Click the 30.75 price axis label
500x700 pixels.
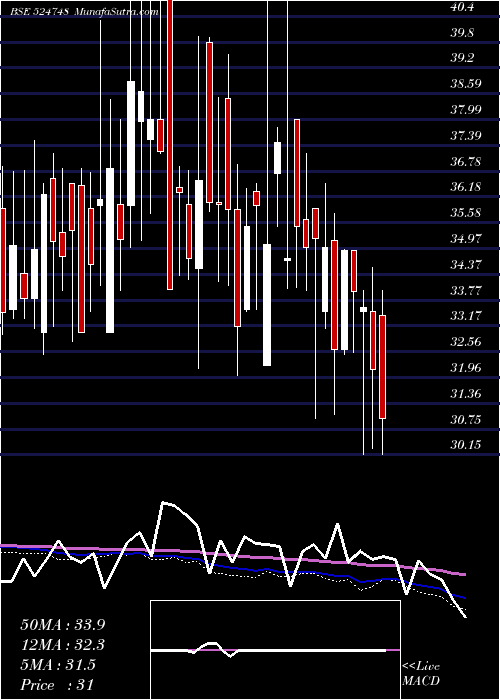point(466,420)
